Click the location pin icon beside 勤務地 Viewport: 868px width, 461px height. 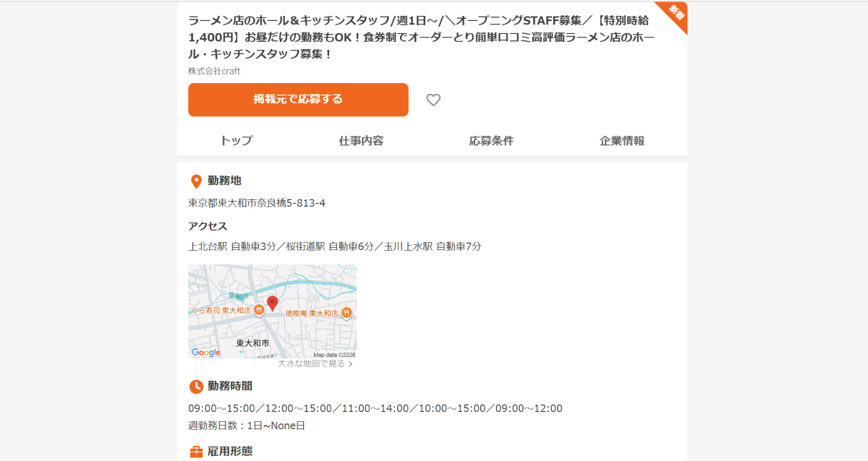(x=195, y=181)
